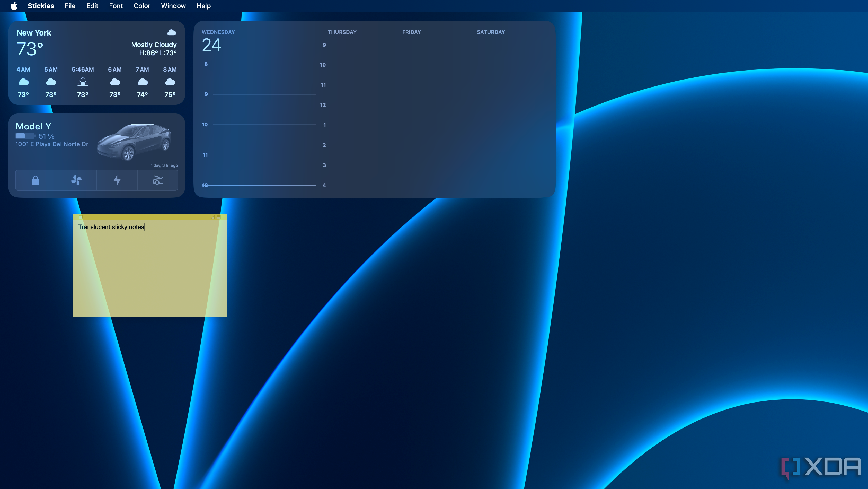This screenshot has height=489, width=868.
Task: Open the Stickies application menu
Action: pos(41,6)
